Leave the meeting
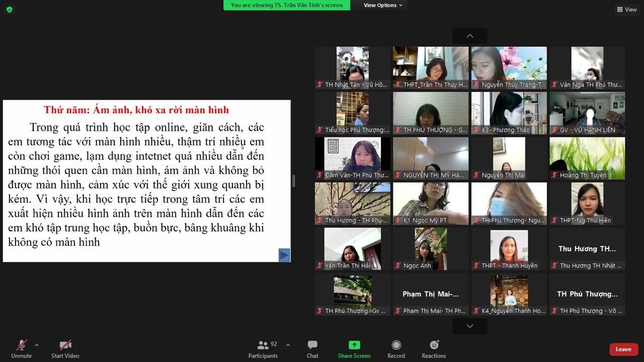This screenshot has width=644, height=362. [623, 349]
